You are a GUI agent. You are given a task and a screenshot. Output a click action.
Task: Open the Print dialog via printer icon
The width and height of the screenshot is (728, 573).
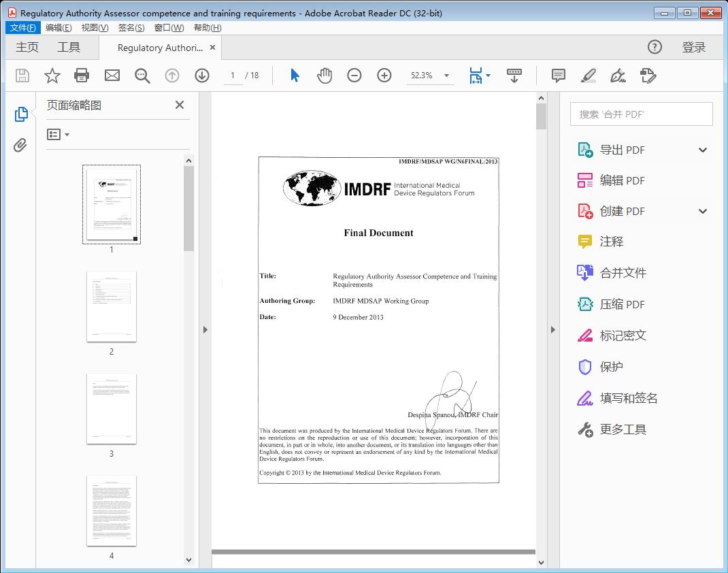click(82, 76)
